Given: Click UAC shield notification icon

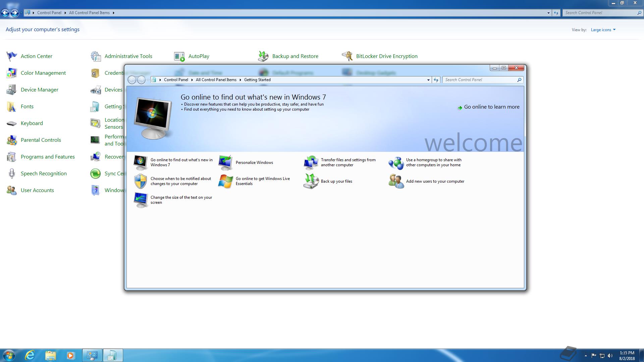Looking at the screenshot, I should (x=140, y=181).
